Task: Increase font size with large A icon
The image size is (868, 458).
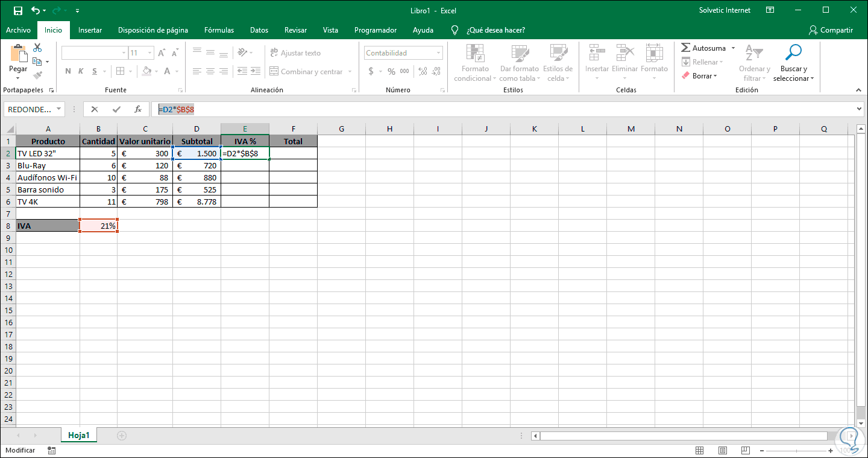Action: (162, 53)
